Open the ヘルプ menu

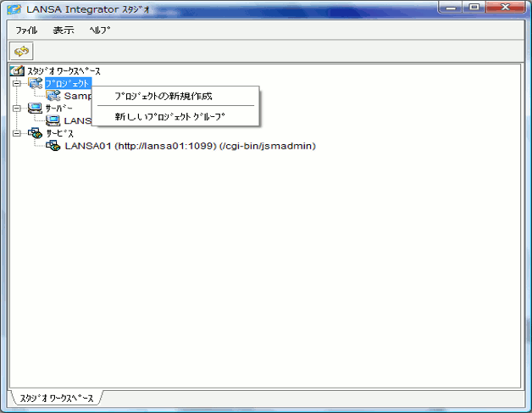click(100, 31)
